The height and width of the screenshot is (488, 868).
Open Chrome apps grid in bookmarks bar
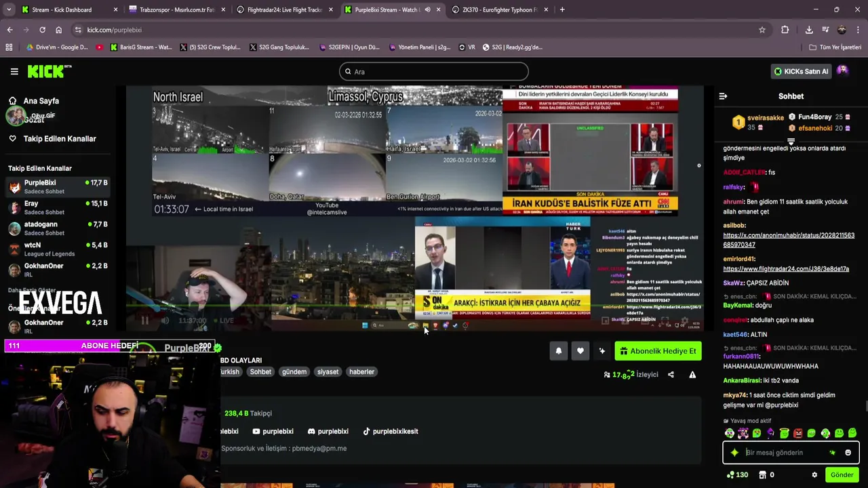pyautogui.click(x=9, y=47)
